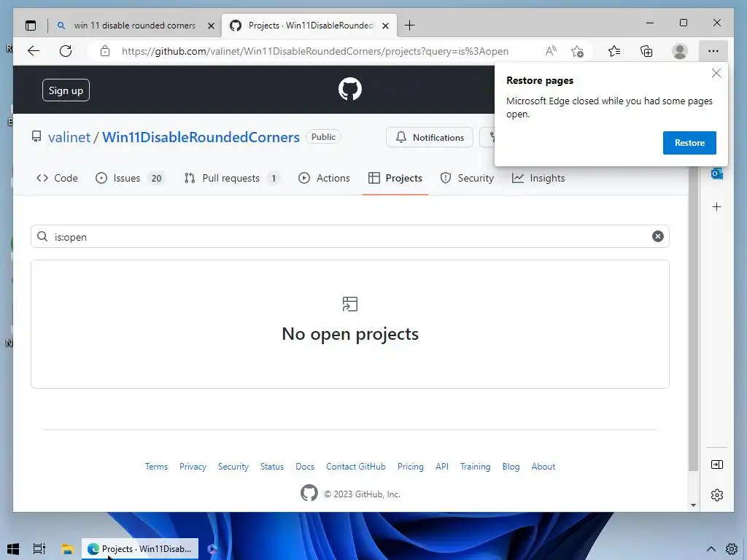Open the About footer link

tap(543, 466)
